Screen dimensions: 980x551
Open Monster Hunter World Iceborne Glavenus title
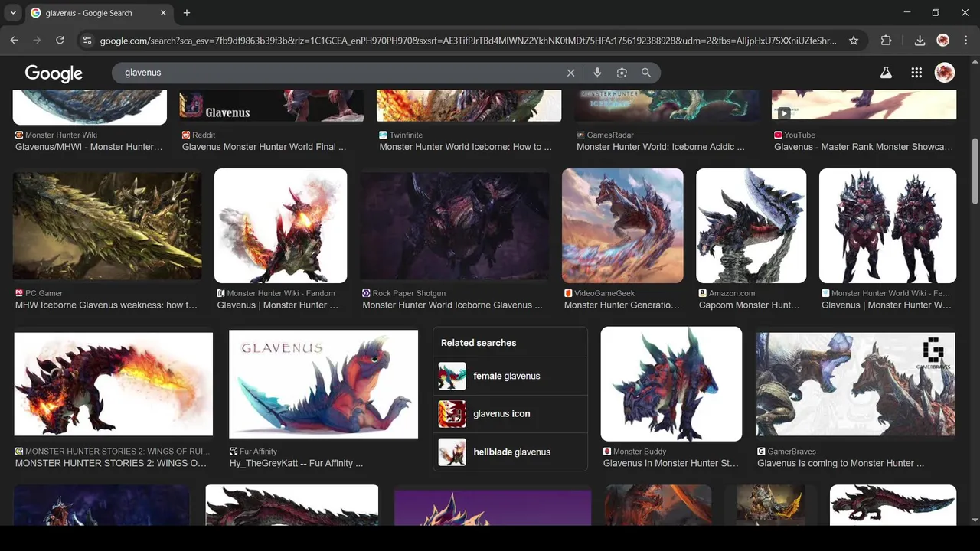(452, 305)
